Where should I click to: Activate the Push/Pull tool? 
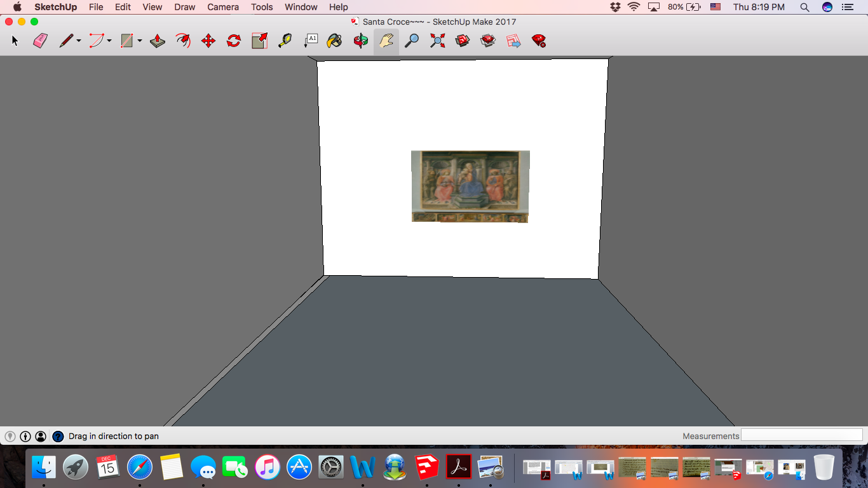[x=158, y=41]
